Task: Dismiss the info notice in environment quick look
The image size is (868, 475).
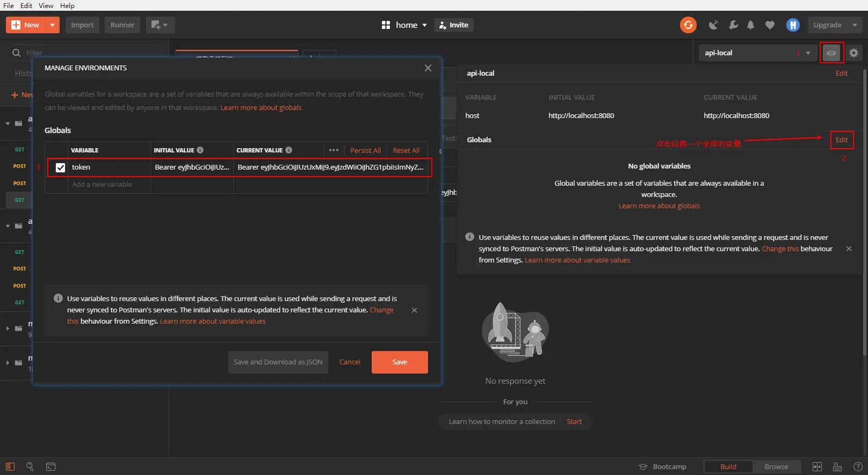Action: (849, 249)
